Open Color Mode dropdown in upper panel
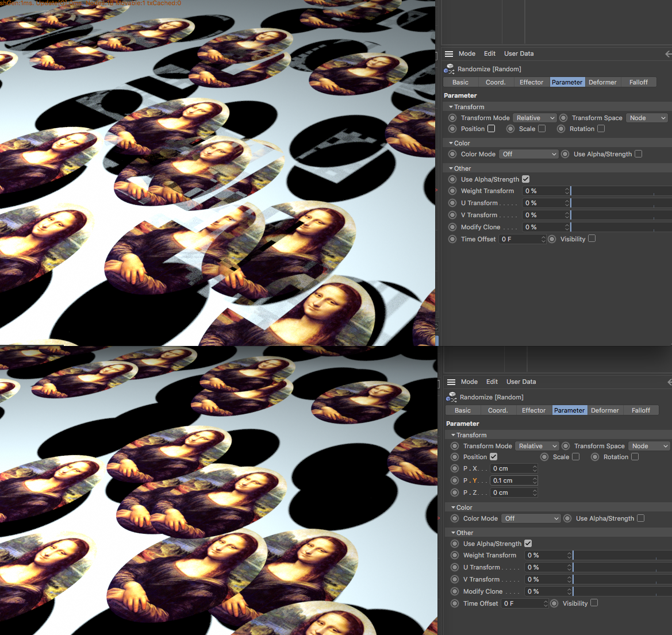This screenshot has height=635, width=672. pyautogui.click(x=528, y=154)
